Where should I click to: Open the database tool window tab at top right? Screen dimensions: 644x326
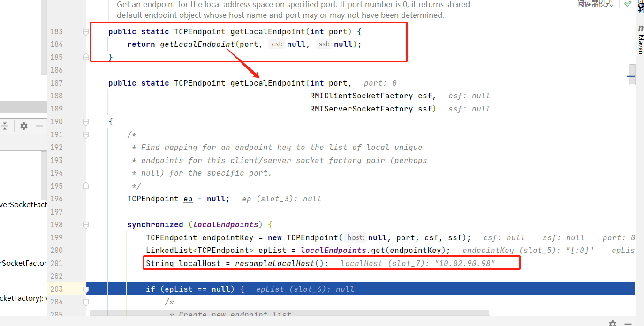point(641,7)
